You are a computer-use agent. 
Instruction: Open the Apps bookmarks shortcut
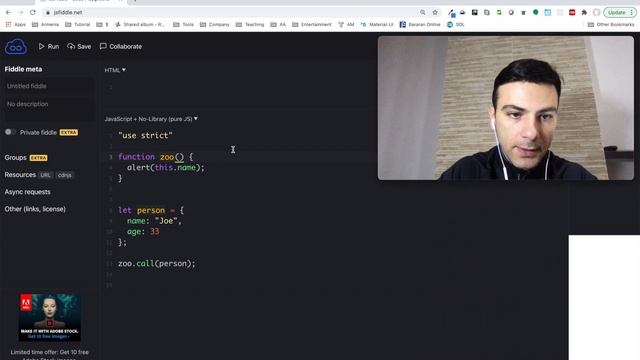(16, 24)
